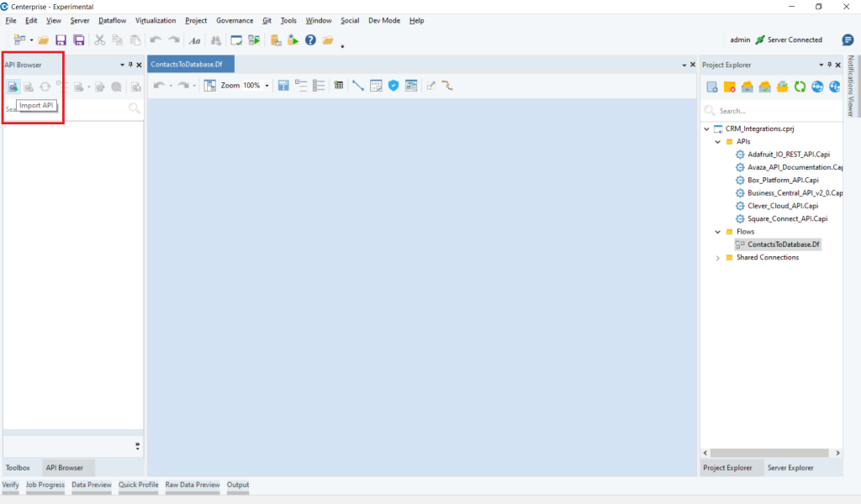Open Help via the blue question mark icon

pyautogui.click(x=310, y=39)
